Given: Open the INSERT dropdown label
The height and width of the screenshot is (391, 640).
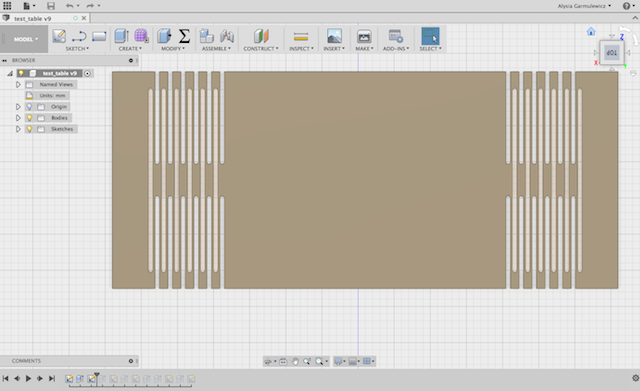Looking at the screenshot, I should 334,49.
